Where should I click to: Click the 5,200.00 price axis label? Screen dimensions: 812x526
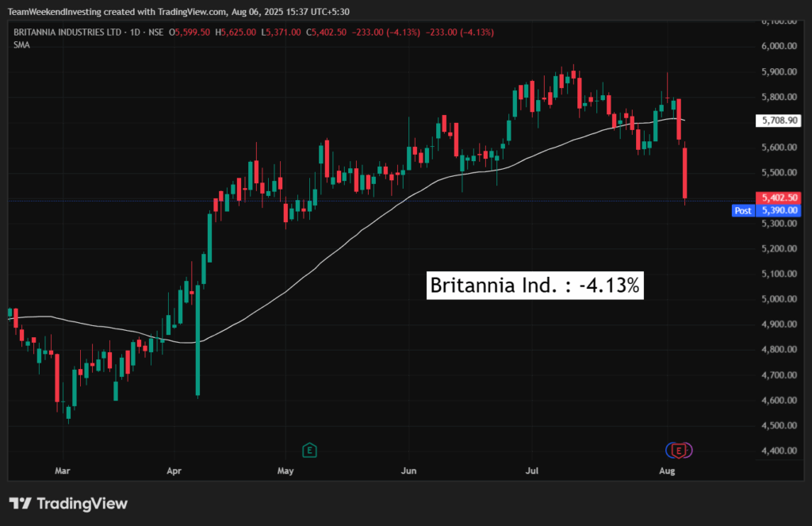pyautogui.click(x=779, y=248)
